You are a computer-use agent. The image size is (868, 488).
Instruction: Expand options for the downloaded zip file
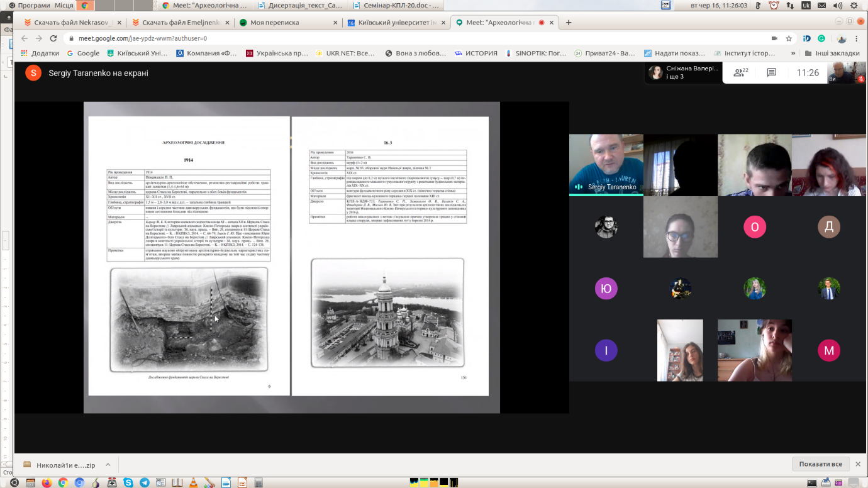click(108, 465)
